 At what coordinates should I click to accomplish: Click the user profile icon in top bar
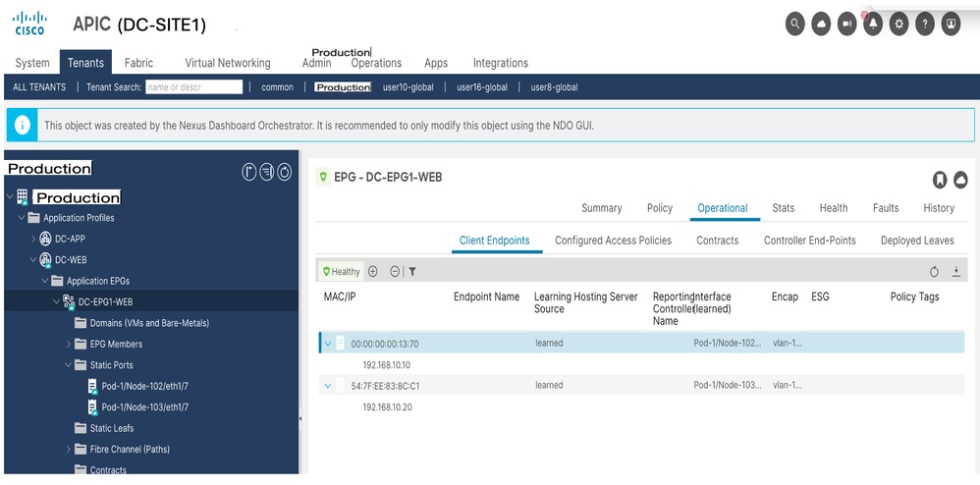pyautogui.click(x=951, y=25)
